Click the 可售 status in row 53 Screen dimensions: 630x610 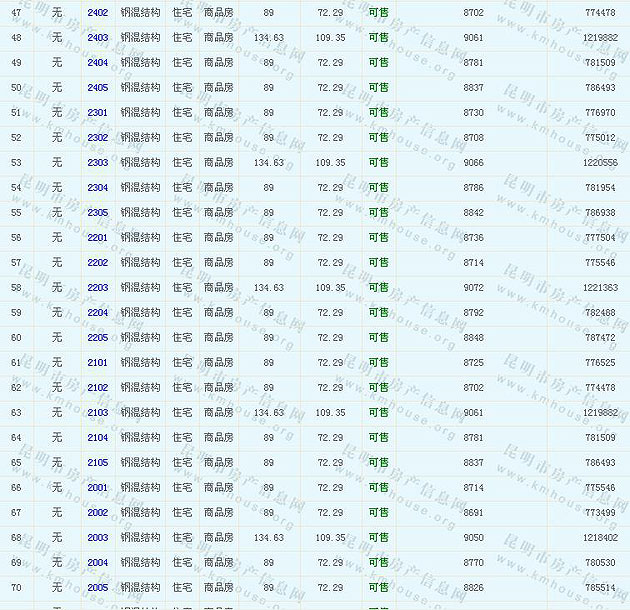coord(379,163)
